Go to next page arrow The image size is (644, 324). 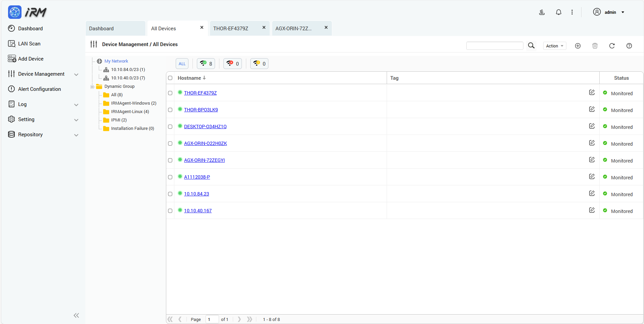pyautogui.click(x=239, y=319)
